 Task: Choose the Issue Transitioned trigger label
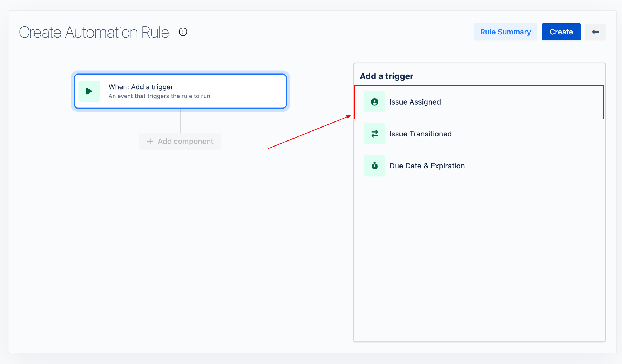(420, 134)
